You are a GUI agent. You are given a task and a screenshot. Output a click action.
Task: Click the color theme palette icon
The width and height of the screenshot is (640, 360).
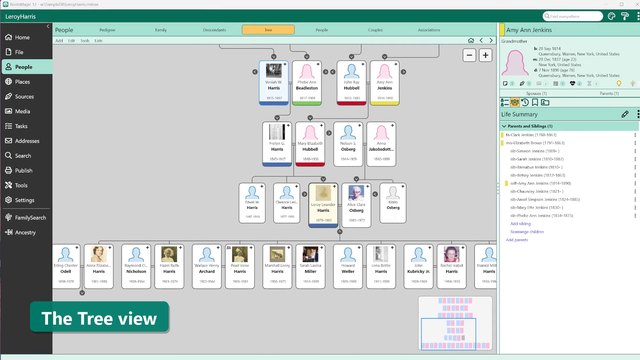point(611,16)
